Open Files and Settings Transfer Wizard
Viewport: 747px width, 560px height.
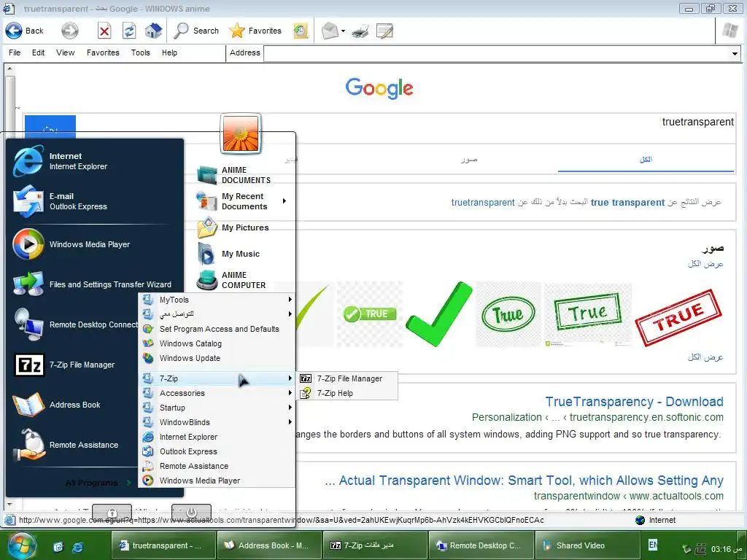(x=94, y=284)
